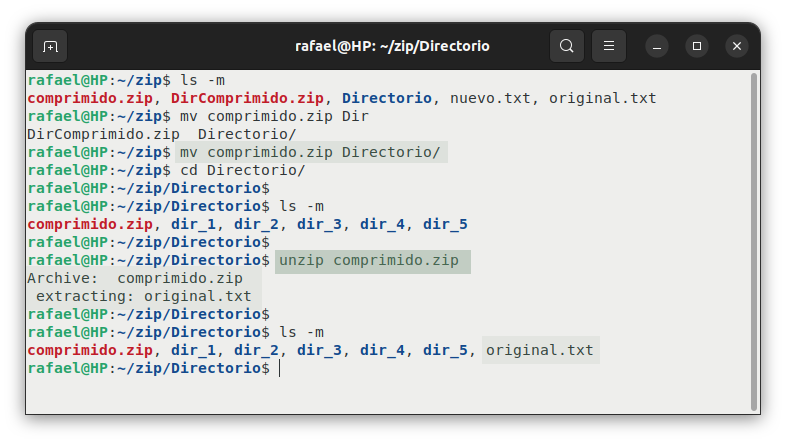786x443 pixels.
Task: Click the 'cd Directorio/' command text
Action: [243, 170]
